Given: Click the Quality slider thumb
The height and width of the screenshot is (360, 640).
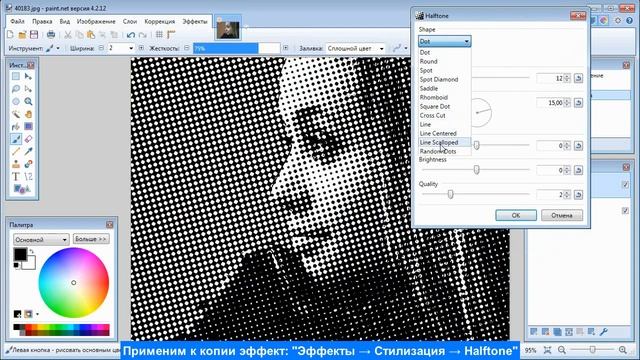Looking at the screenshot, I should point(450,194).
